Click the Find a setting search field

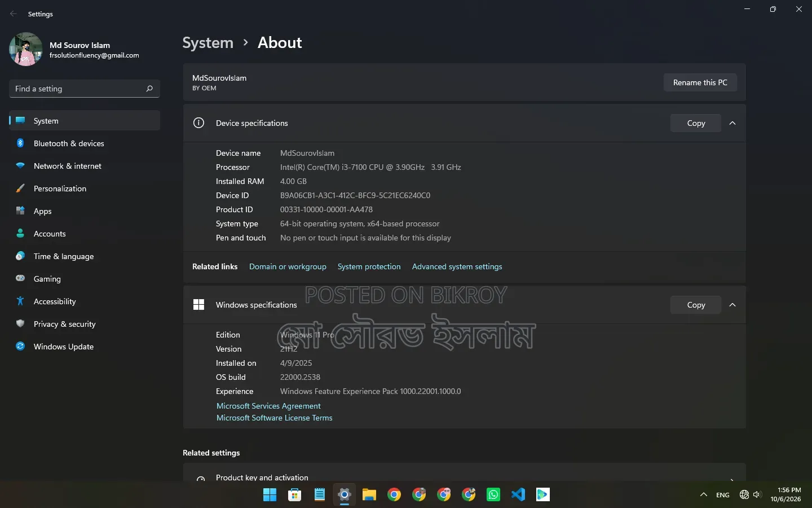[85, 89]
